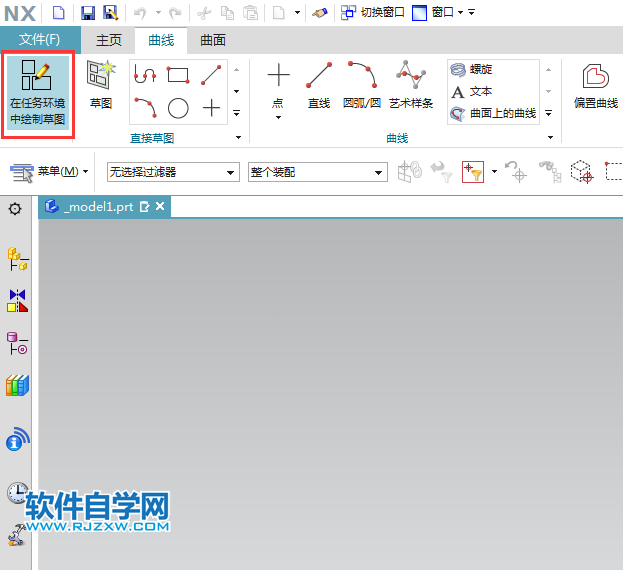
Task: Open the Web Browser info sidebar icon
Action: 18,439
